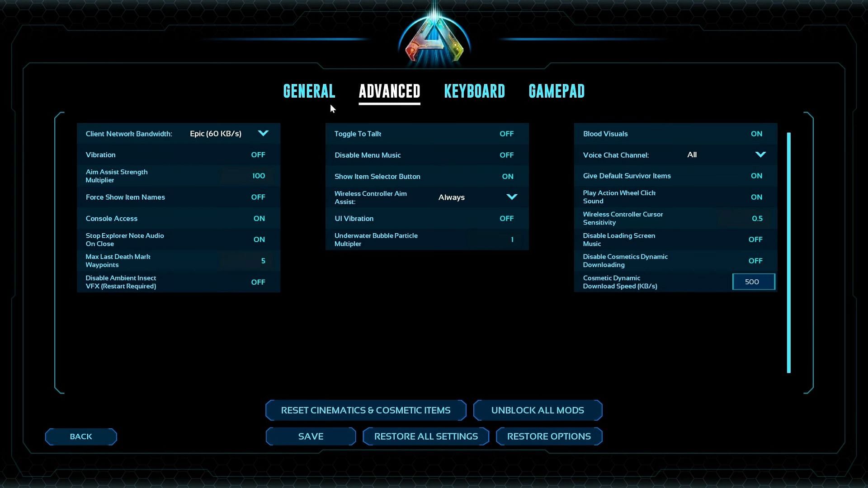The width and height of the screenshot is (868, 488).
Task: Drag the scrollbar on the right panel
Action: (x=788, y=248)
